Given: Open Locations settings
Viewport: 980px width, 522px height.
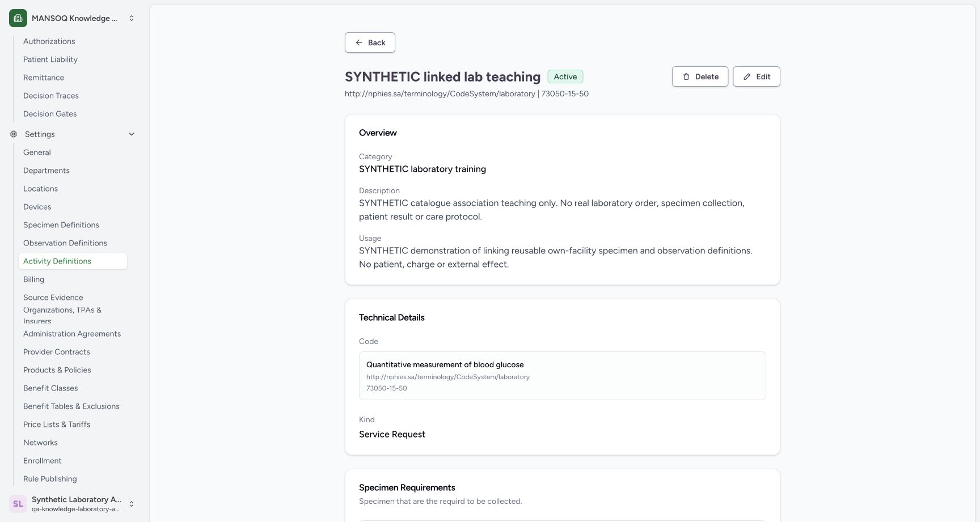Looking at the screenshot, I should pyautogui.click(x=40, y=189).
